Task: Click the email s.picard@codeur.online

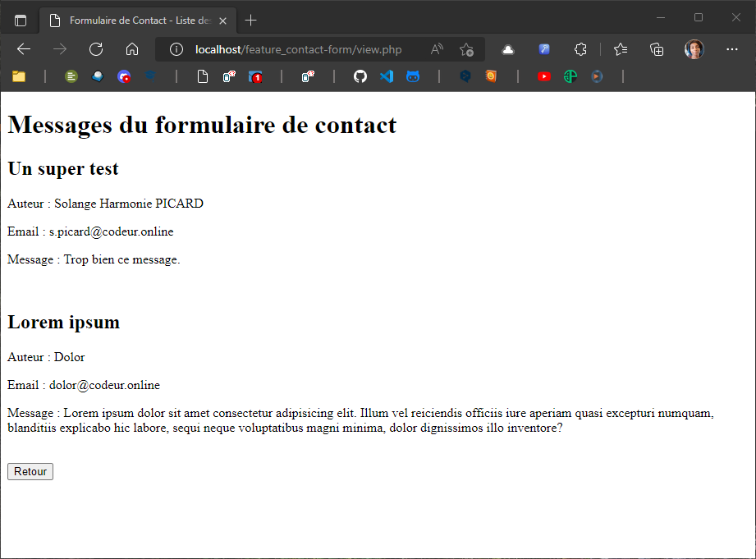Action: click(112, 231)
